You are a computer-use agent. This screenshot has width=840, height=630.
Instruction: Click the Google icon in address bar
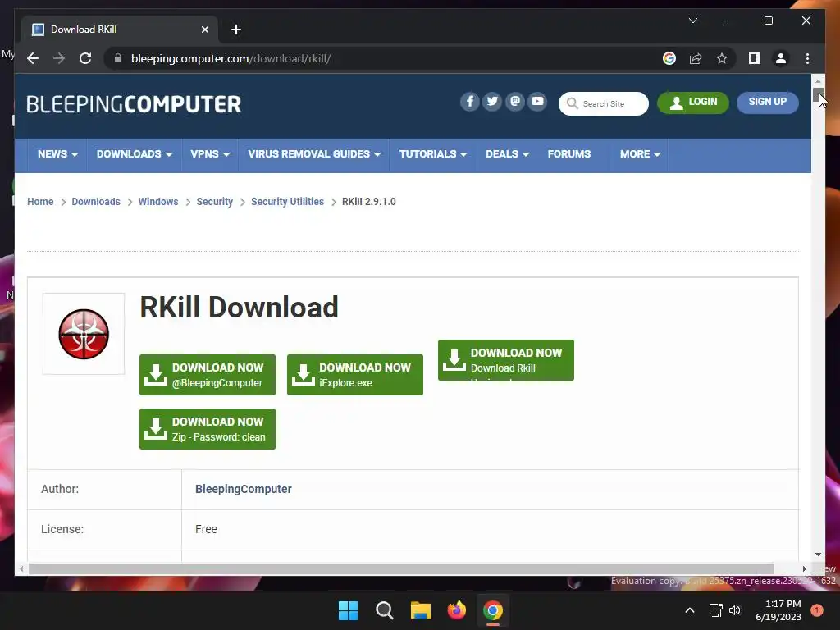pos(669,58)
